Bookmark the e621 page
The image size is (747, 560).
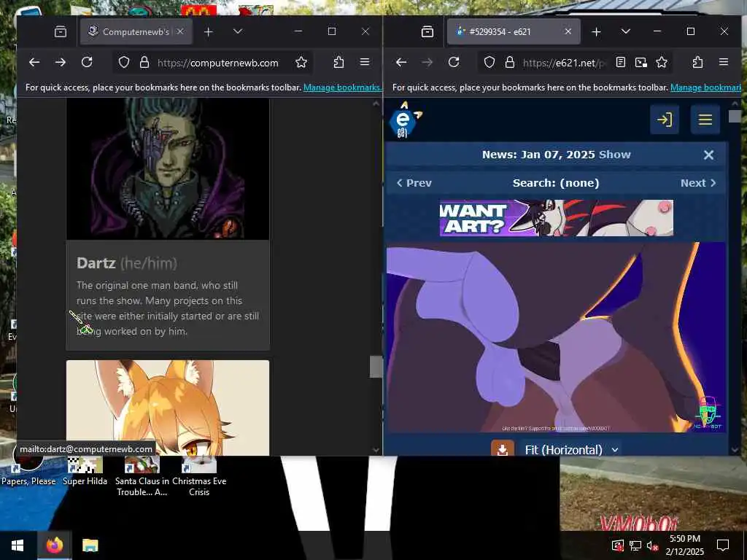[x=662, y=63]
